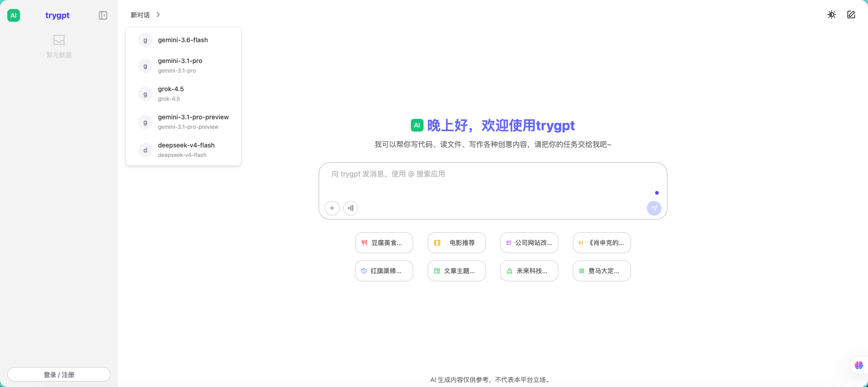Viewport: 868px width, 387px height.
Task: Click the green AI logo in sidebar
Action: click(14, 15)
